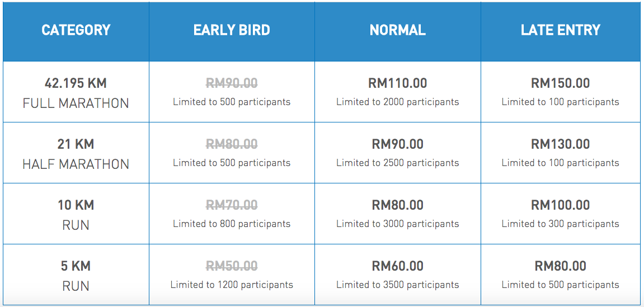
Task: Click the crossed-out RM70.00 early bird price
Action: [232, 205]
